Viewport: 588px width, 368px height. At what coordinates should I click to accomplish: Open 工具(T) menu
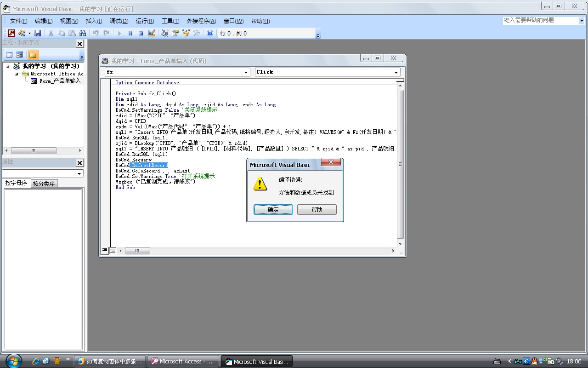[170, 21]
